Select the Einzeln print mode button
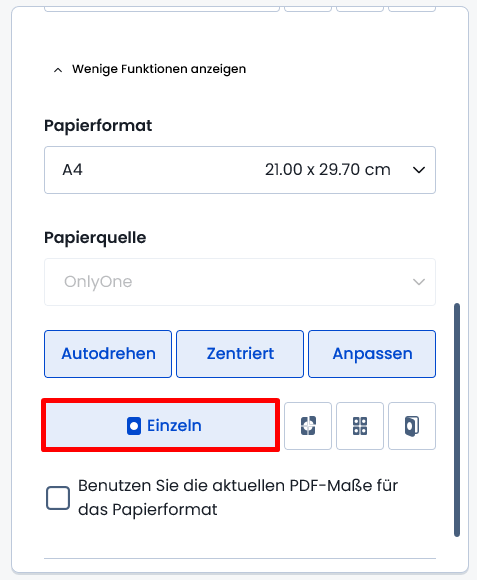The image size is (477, 580). pos(160,425)
